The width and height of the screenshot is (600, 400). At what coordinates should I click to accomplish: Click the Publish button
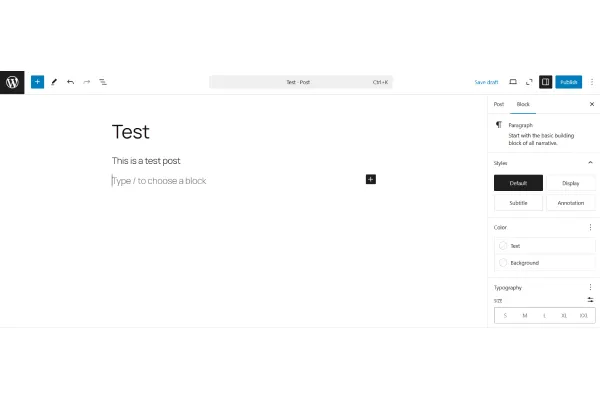click(x=568, y=82)
